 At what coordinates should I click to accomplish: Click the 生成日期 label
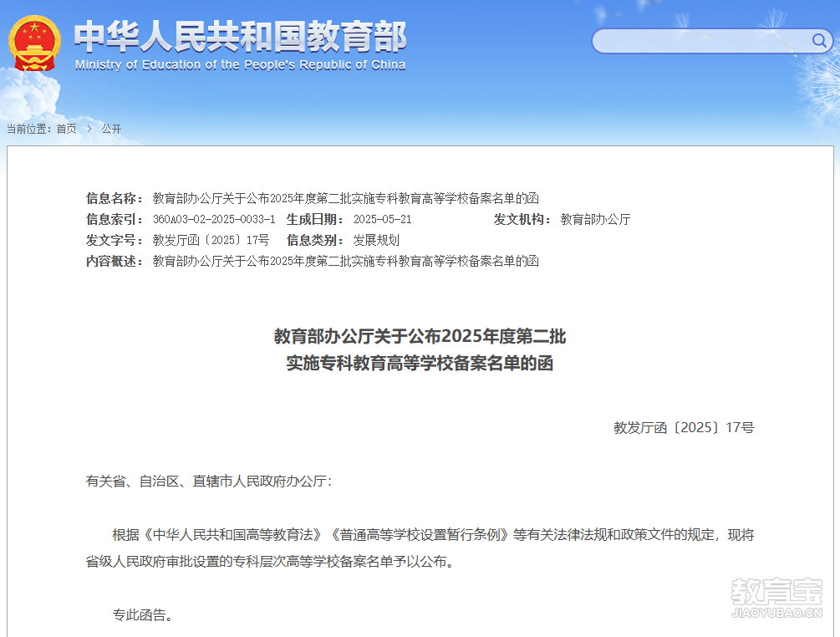pos(314,220)
